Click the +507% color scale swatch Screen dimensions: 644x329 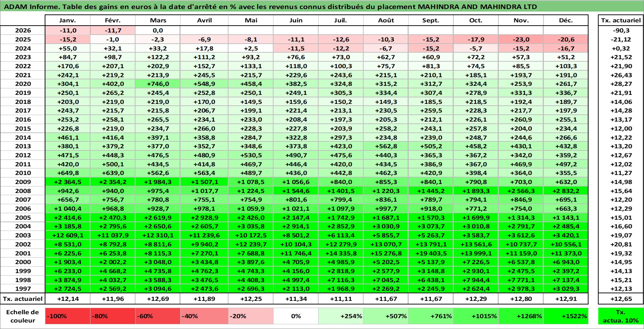point(386,316)
